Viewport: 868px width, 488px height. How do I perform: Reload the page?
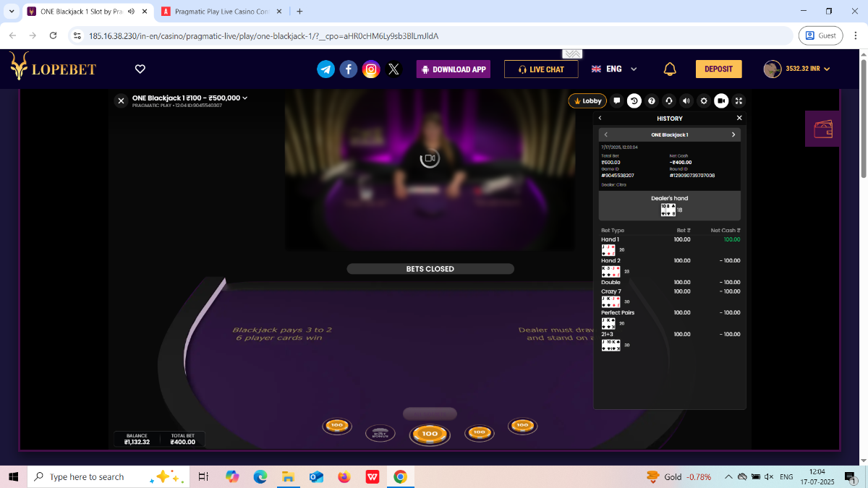53,35
